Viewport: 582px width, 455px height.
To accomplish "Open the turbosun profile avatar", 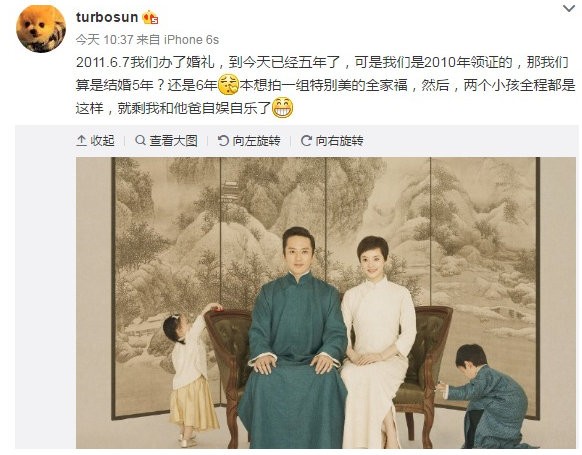I will pos(41,29).
